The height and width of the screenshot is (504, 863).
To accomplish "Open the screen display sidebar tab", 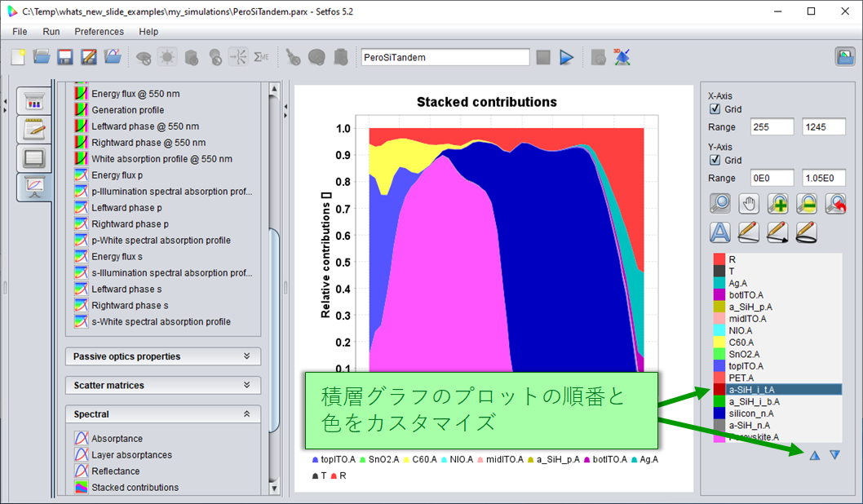I will click(34, 158).
